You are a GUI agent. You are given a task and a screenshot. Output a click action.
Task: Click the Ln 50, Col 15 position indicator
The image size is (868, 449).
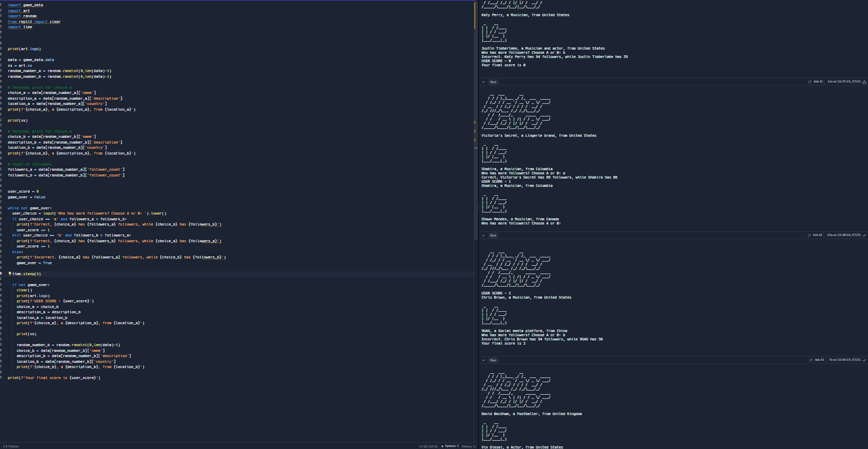(428, 446)
